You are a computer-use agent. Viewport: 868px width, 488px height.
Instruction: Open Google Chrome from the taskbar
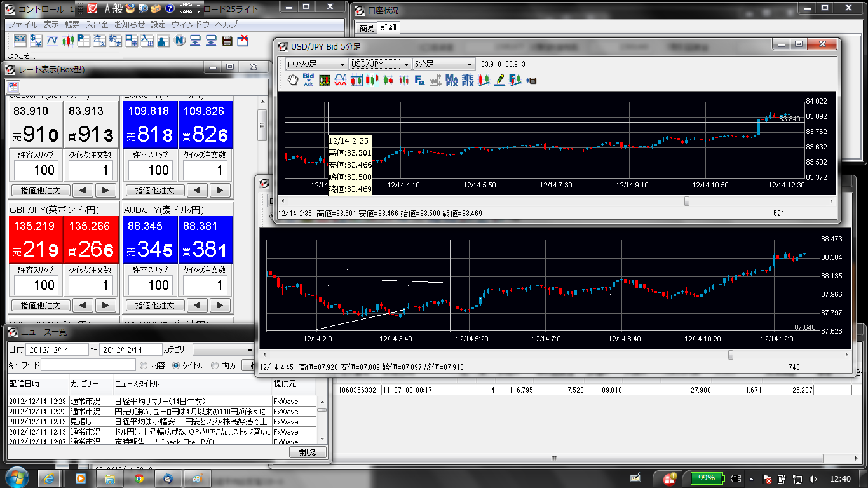pyautogui.click(x=139, y=478)
